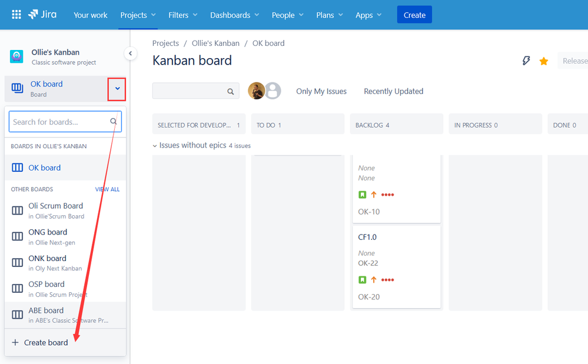Click the Ollie's Kanban breadcrumb link
Image resolution: width=588 pixels, height=364 pixels.
(215, 43)
